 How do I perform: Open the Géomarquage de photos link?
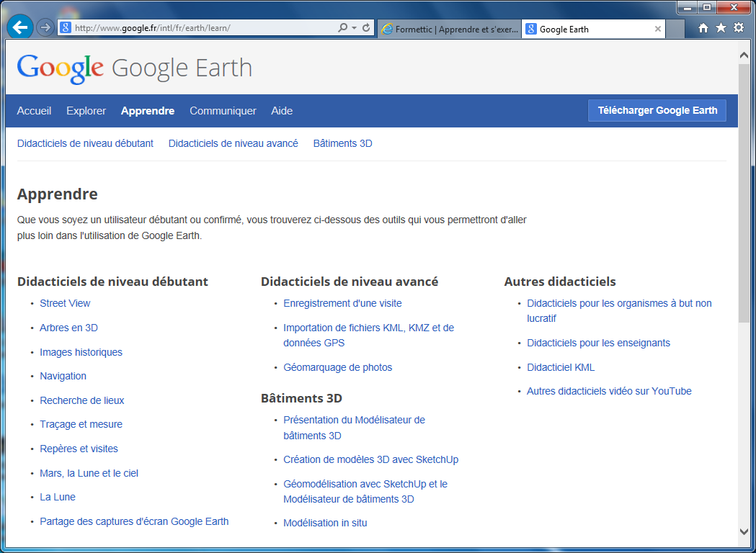coord(338,367)
